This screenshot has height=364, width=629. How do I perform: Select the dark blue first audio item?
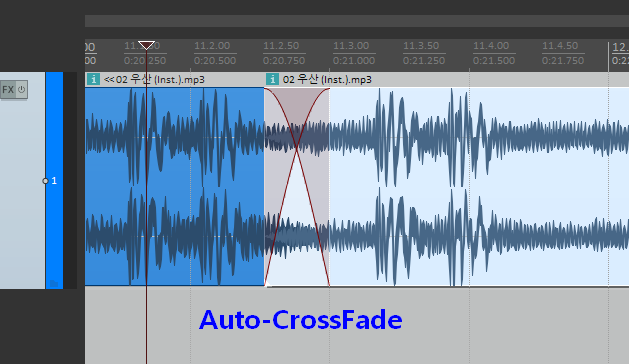174,187
